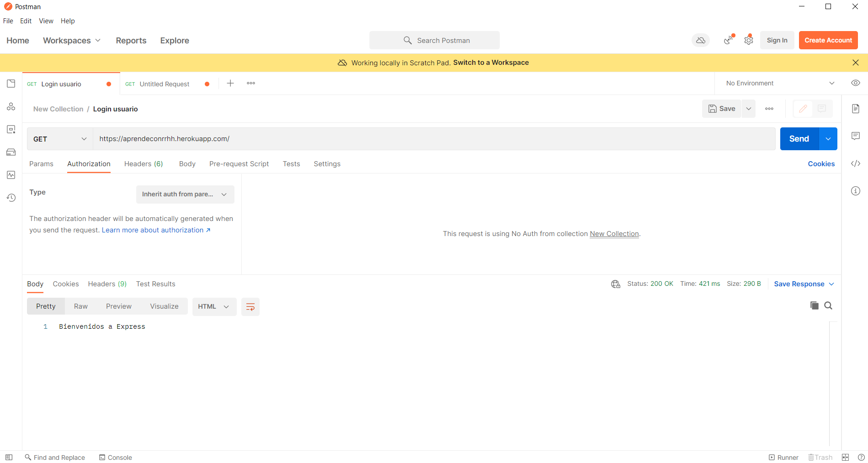Viewport: 868px width, 463px height.
Task: Copy the response body
Action: click(814, 305)
